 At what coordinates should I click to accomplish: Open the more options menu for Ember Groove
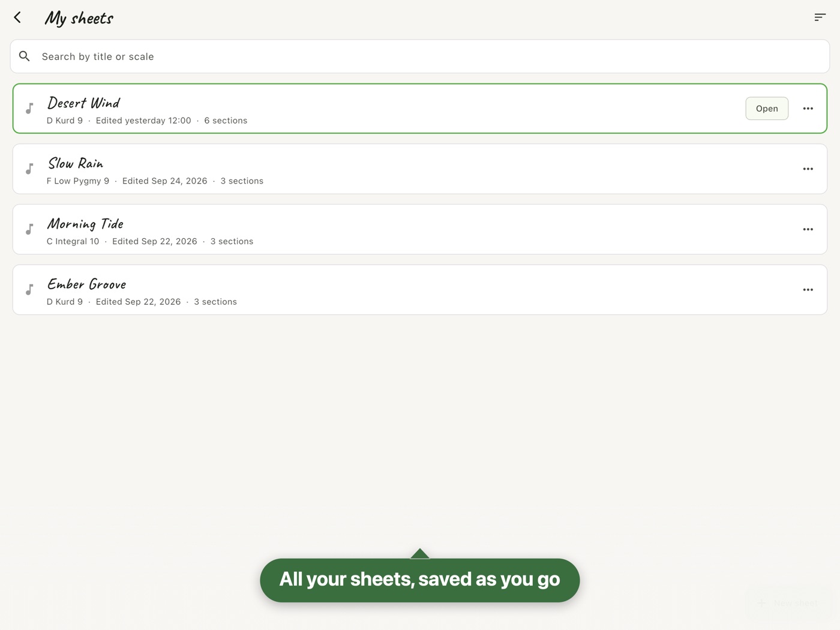tap(808, 290)
